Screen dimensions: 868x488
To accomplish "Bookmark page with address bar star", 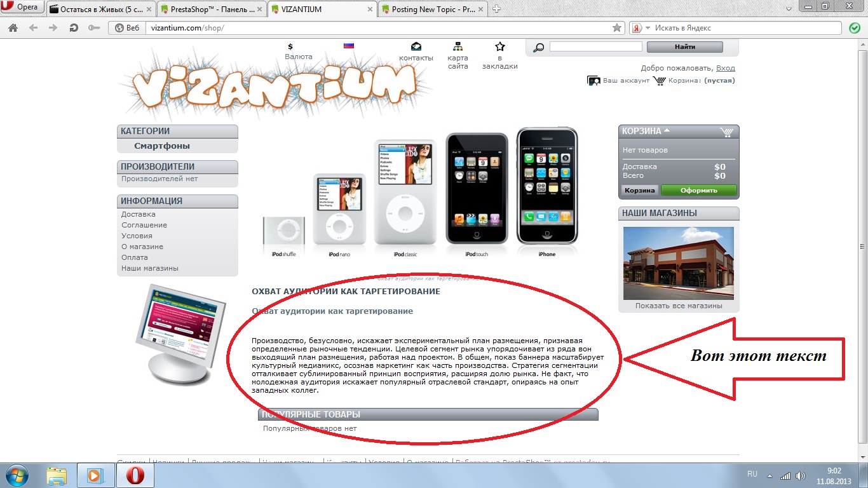I will [616, 28].
